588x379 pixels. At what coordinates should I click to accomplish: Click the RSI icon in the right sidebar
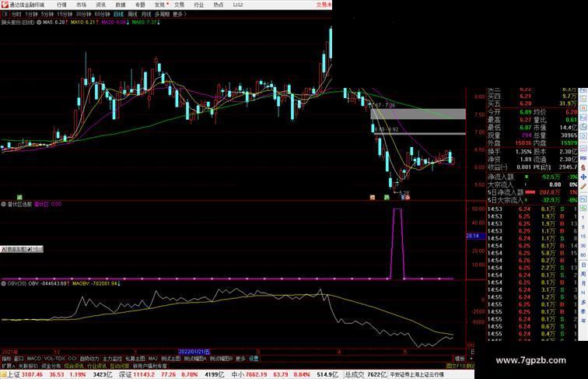click(583, 158)
